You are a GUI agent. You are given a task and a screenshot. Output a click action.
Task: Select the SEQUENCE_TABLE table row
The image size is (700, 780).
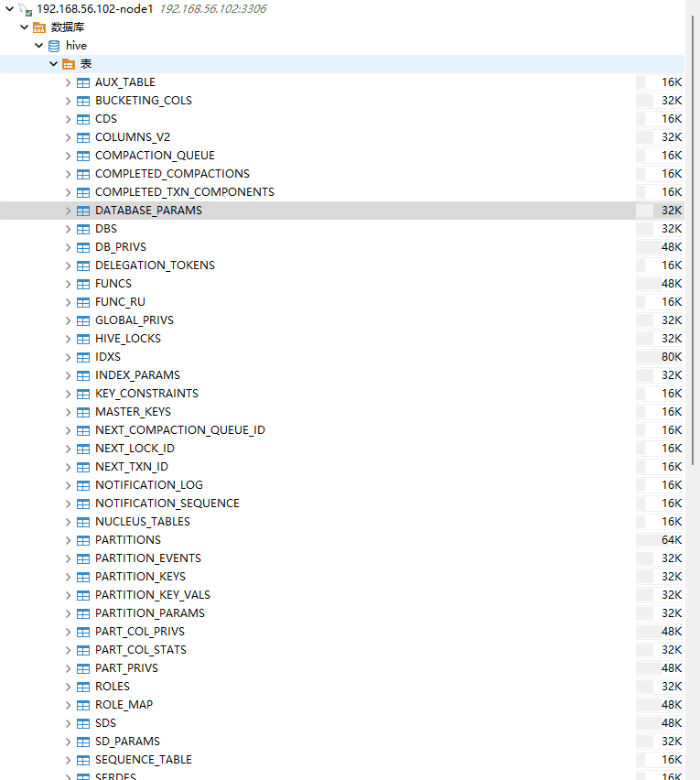pos(342,760)
